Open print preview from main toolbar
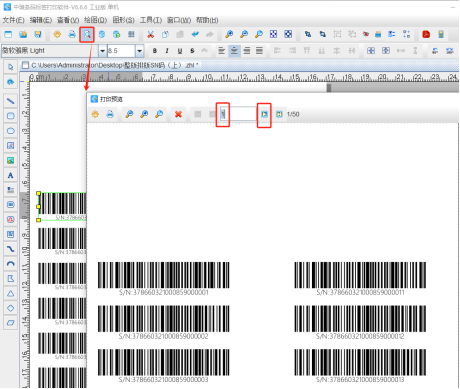Image resolution: width=460 pixels, height=389 pixels. (x=87, y=34)
